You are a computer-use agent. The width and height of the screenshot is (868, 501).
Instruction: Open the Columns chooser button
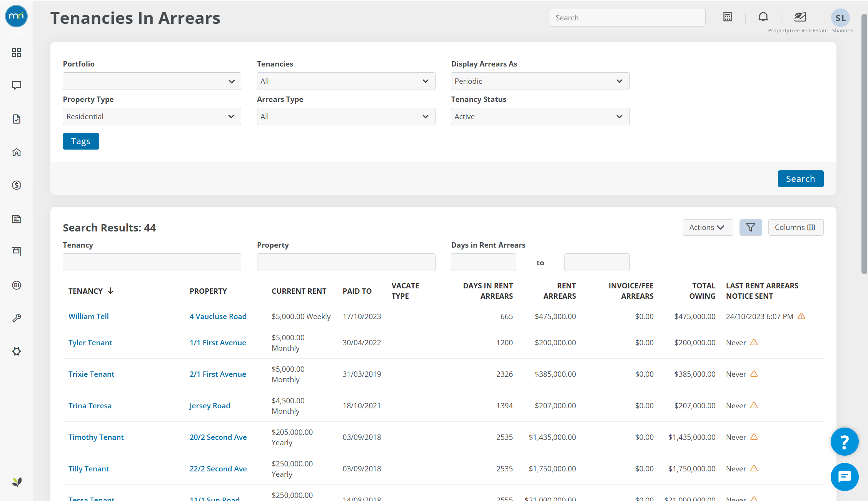coord(795,228)
